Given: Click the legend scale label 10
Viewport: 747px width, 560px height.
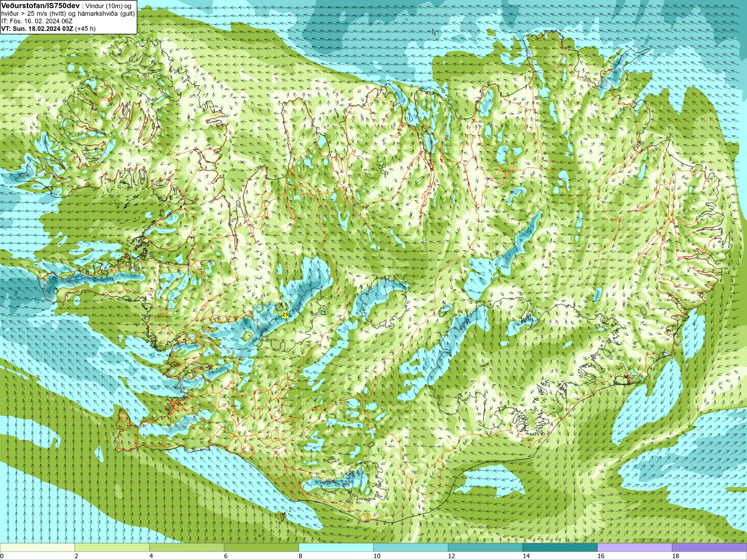Looking at the screenshot, I should tap(376, 556).
